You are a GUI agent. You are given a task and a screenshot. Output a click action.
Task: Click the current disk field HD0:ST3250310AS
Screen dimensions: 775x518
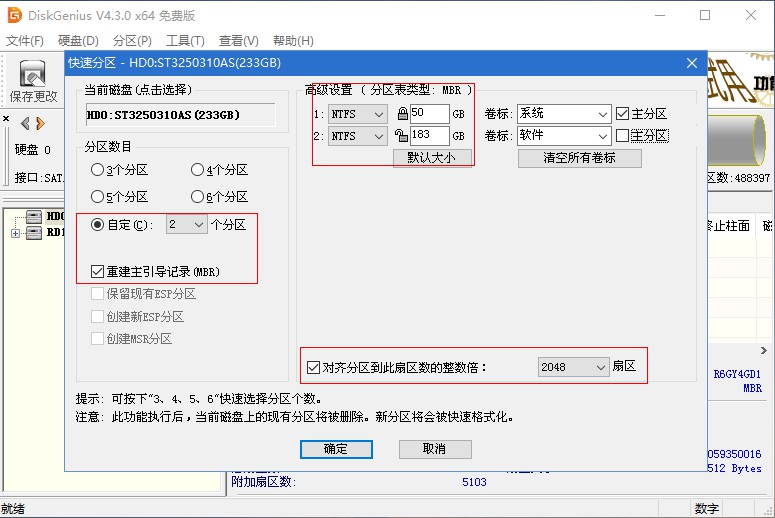click(180, 115)
